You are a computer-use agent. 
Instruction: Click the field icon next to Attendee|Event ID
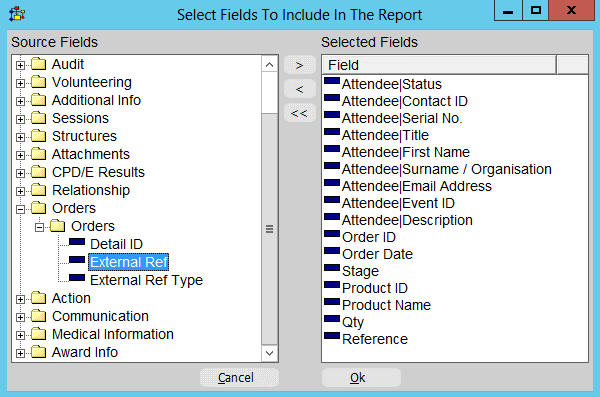click(x=332, y=199)
